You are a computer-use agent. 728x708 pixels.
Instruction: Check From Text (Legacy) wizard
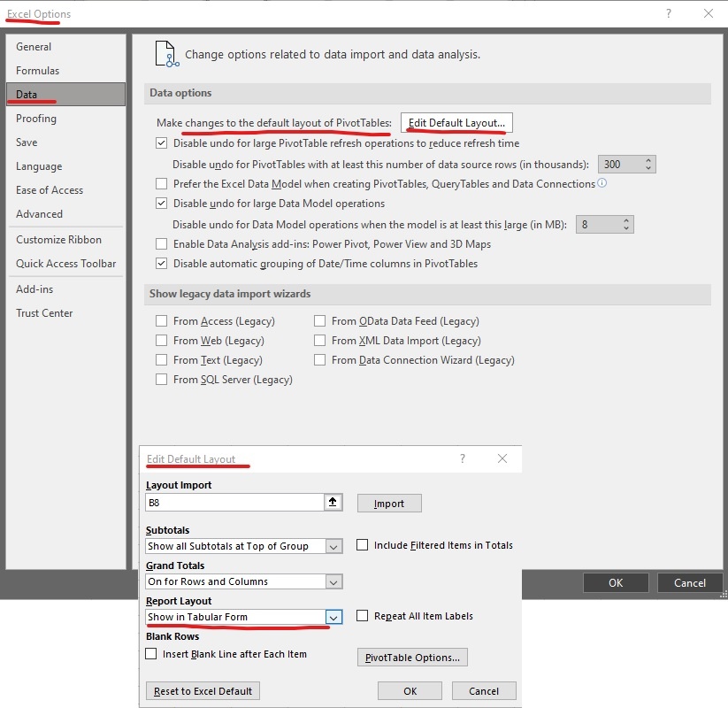tap(161, 360)
